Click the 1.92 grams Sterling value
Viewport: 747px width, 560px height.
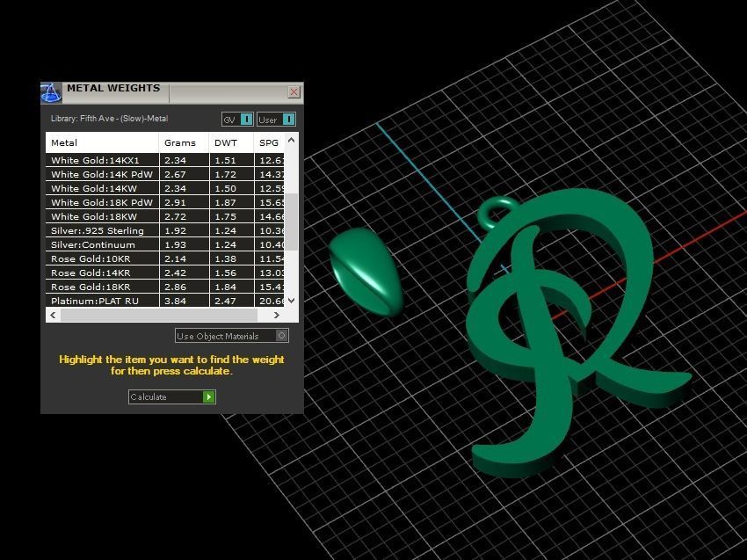click(175, 230)
